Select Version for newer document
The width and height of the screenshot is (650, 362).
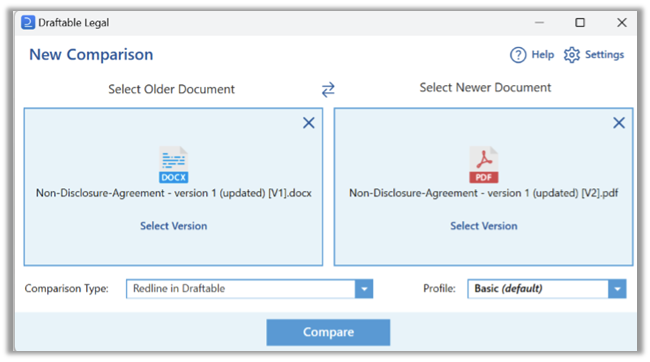pos(484,226)
